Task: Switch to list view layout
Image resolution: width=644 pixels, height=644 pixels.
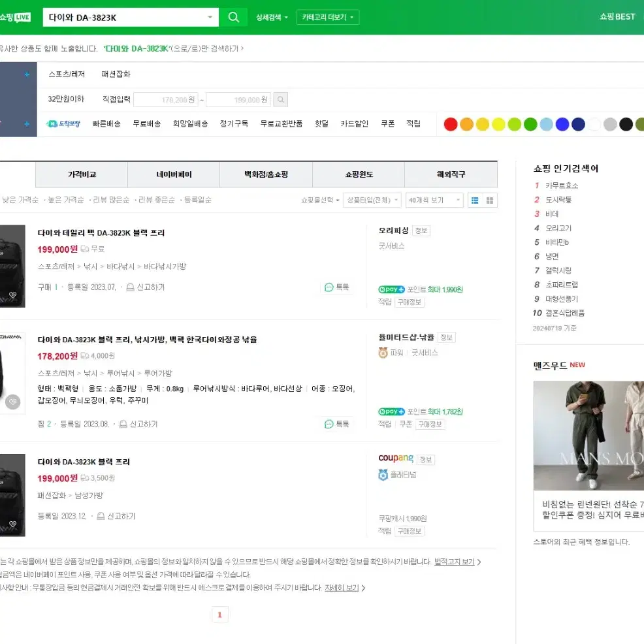Action: [475, 201]
